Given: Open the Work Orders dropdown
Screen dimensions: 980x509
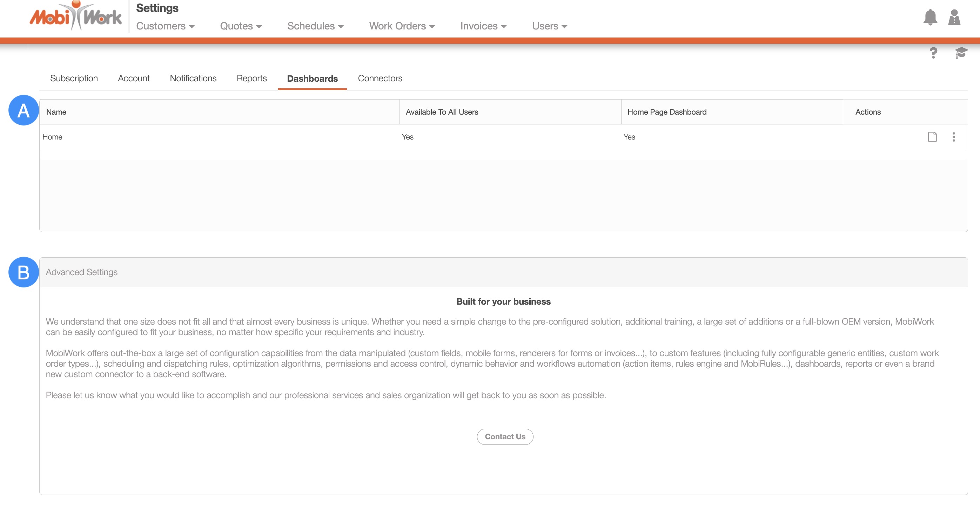Looking at the screenshot, I should [401, 26].
